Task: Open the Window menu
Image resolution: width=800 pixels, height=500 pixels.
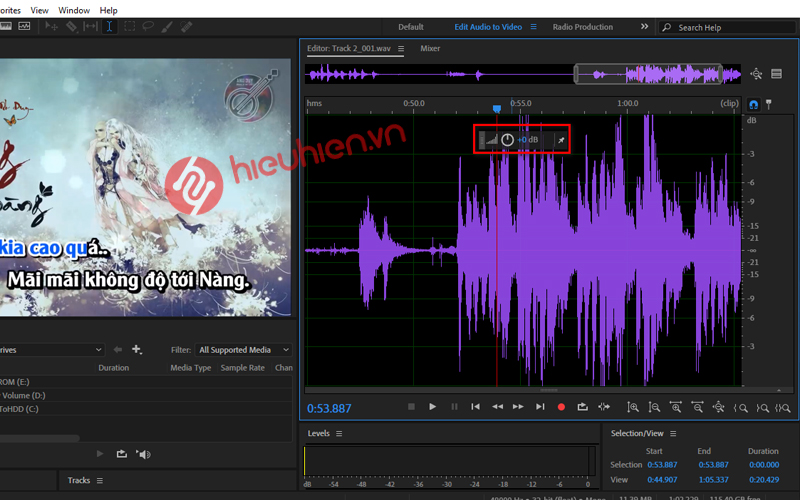Action: (74, 10)
